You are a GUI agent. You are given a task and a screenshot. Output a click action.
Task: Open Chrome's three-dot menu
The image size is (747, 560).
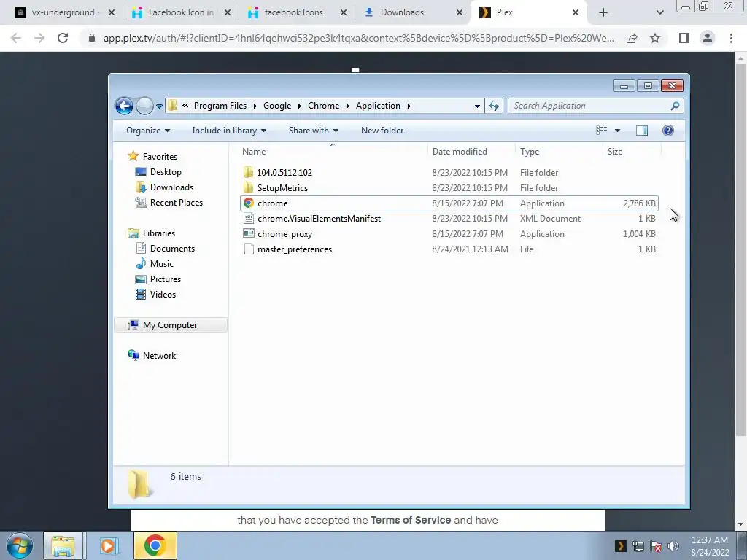(x=731, y=38)
